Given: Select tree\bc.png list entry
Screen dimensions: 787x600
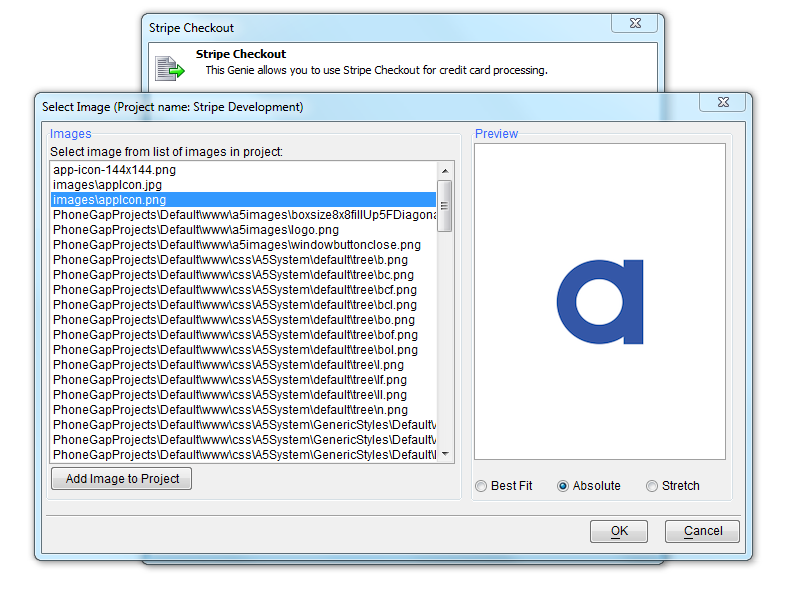Looking at the screenshot, I should click(244, 275).
